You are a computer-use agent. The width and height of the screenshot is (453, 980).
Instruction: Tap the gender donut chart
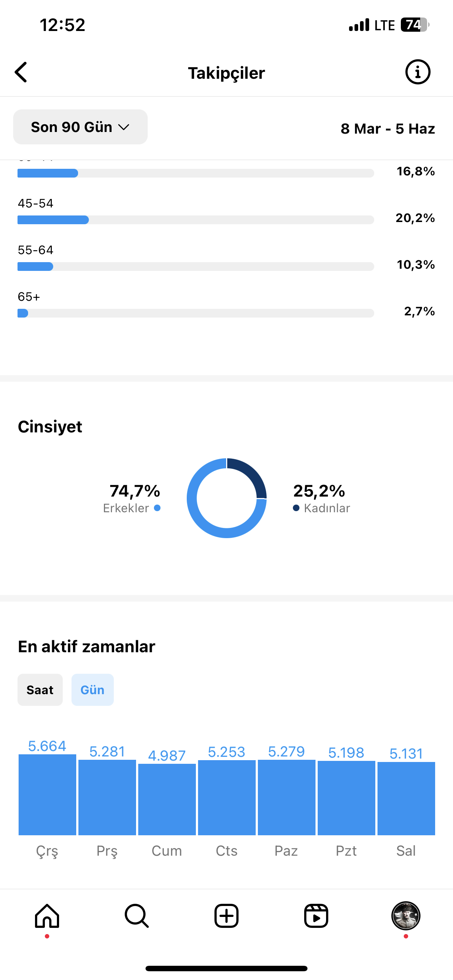pos(226,498)
